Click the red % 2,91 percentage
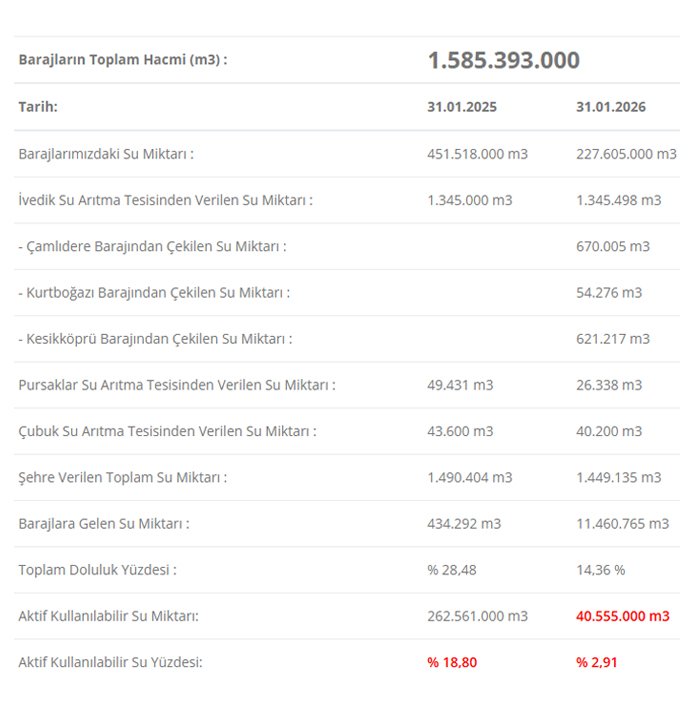The width and height of the screenshot is (690, 721). point(597,662)
